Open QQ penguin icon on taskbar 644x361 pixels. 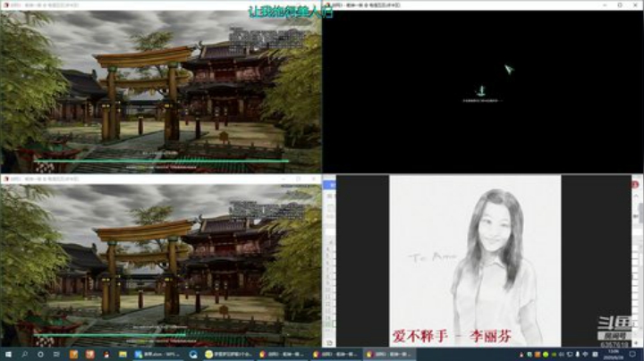pos(106,355)
